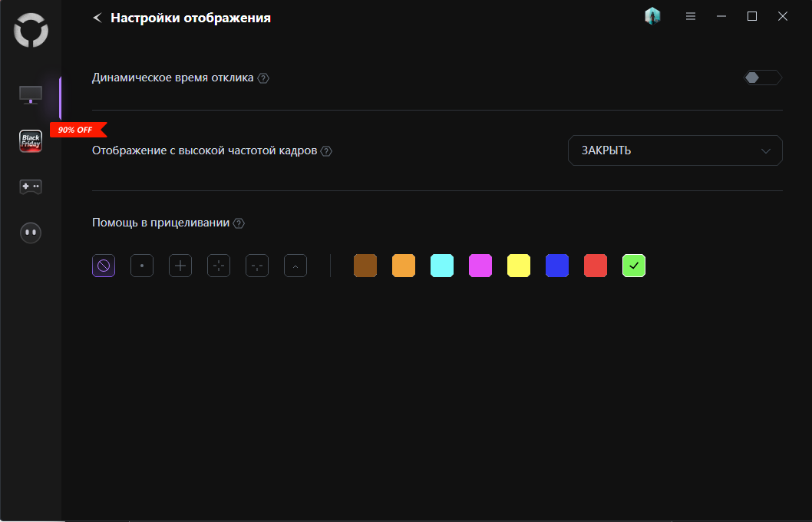Minimize the settings window
Image resolution: width=812 pixels, height=522 pixels.
[721, 17]
